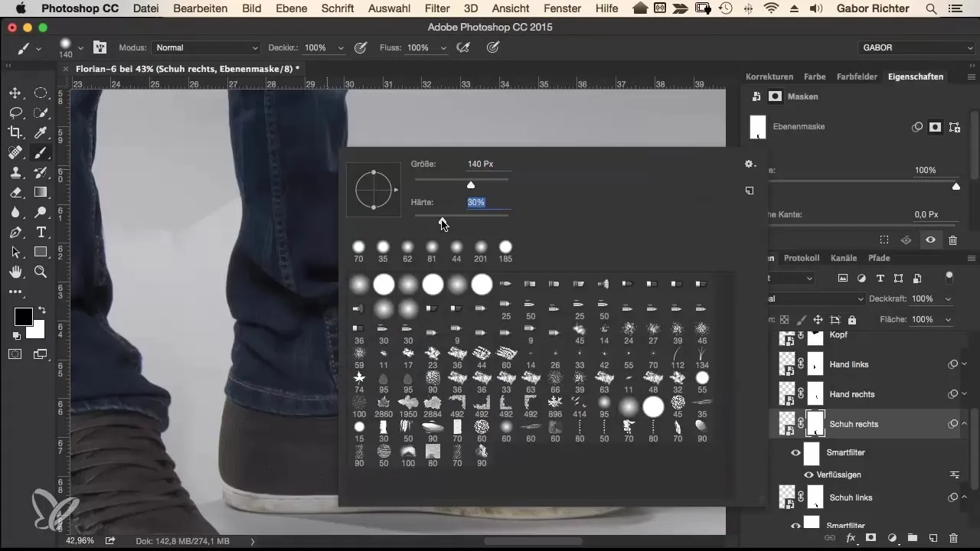Open the Filter menu

437,8
